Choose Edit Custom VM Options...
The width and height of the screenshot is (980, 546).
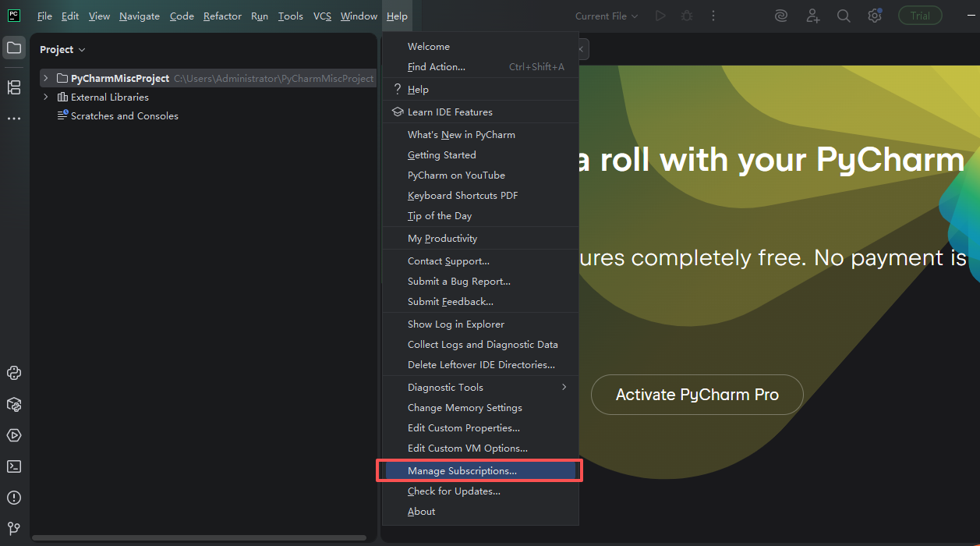coord(480,448)
